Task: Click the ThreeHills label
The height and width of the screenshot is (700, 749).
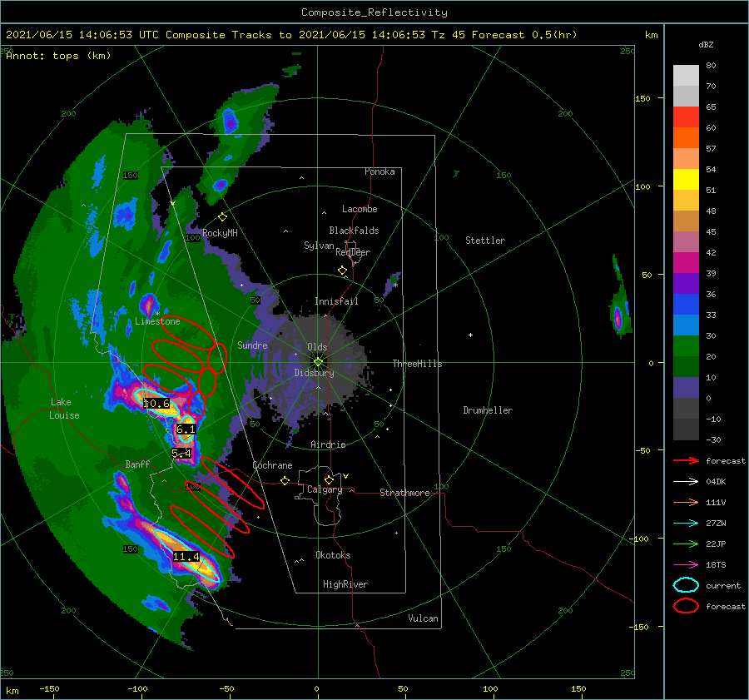Action: tap(417, 364)
